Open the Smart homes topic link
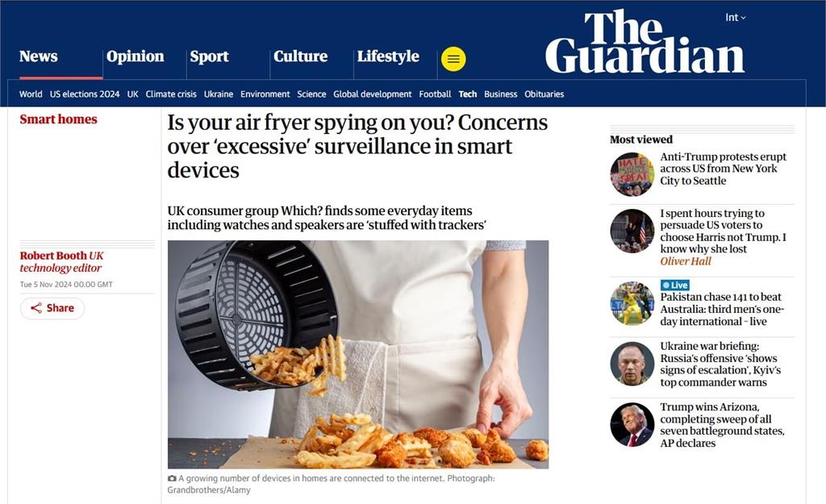Image resolution: width=826 pixels, height=504 pixels. tap(58, 119)
